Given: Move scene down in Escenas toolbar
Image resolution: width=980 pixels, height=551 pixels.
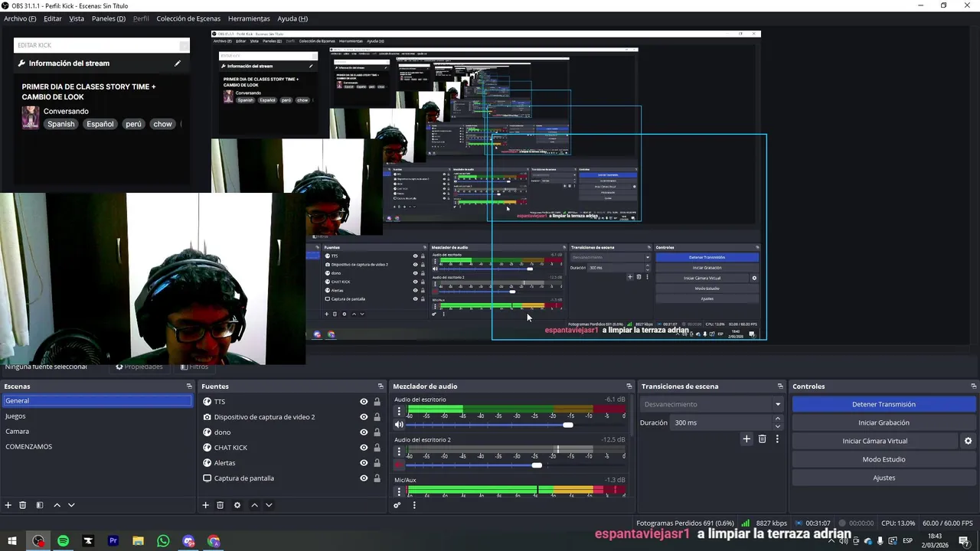Looking at the screenshot, I should pyautogui.click(x=71, y=505).
